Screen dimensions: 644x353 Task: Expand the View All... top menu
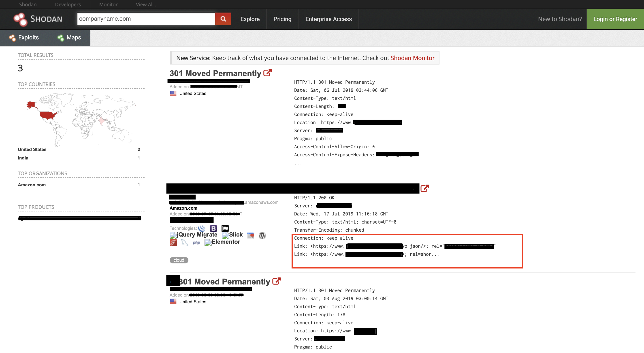147,4
